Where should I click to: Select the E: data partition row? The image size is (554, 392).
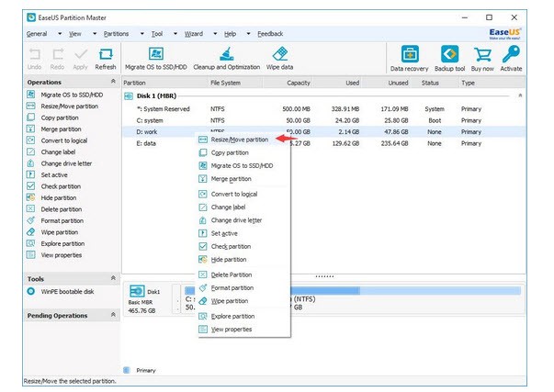323,143
